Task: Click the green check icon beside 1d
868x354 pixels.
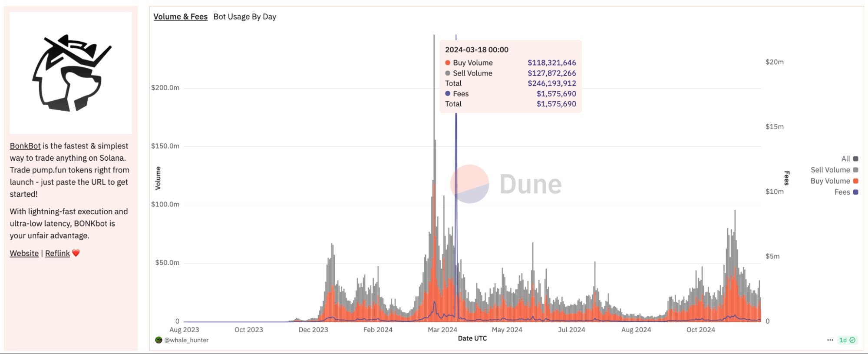Action: point(852,340)
